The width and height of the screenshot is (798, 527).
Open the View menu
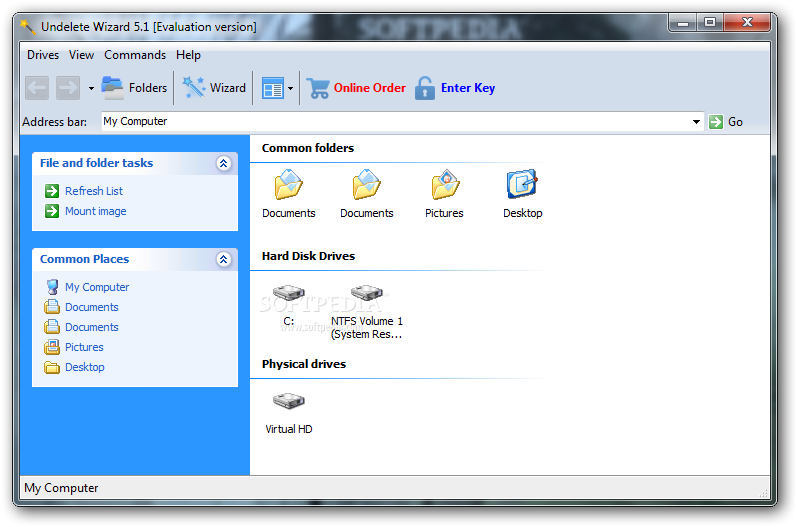coord(81,55)
